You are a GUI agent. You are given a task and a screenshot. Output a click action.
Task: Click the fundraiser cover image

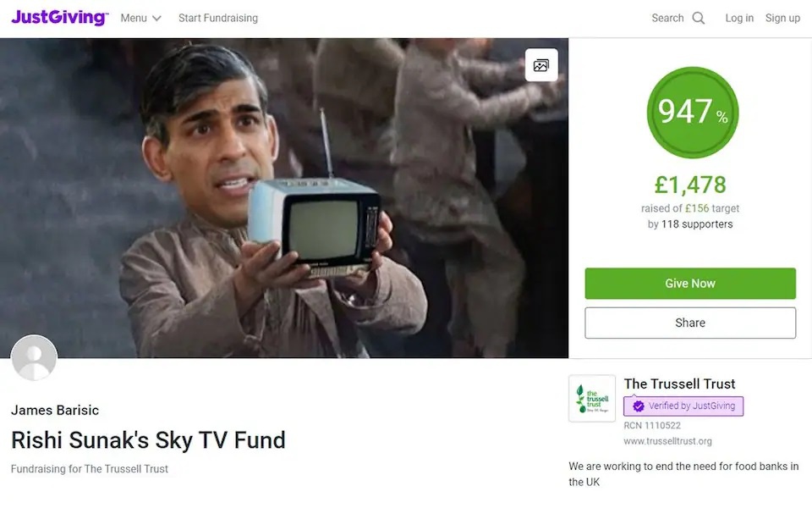click(x=284, y=198)
